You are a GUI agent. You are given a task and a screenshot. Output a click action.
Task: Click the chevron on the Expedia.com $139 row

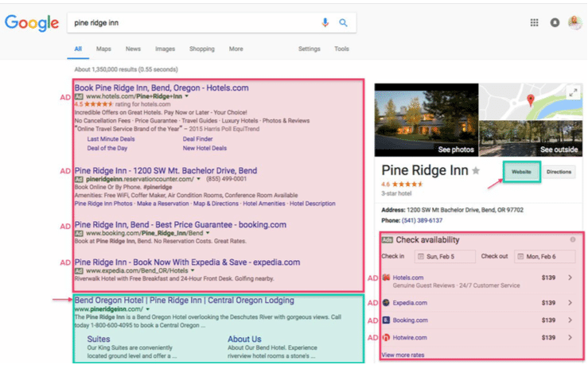click(570, 302)
